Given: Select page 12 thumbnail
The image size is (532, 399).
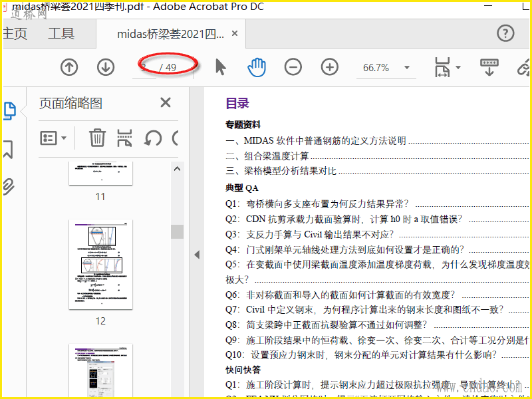Looking at the screenshot, I should (x=100, y=265).
